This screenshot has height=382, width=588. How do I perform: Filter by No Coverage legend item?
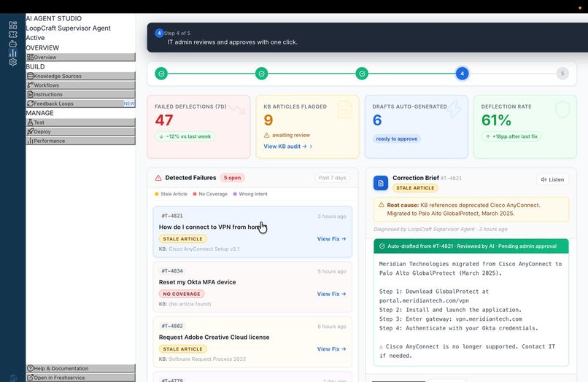(210, 194)
